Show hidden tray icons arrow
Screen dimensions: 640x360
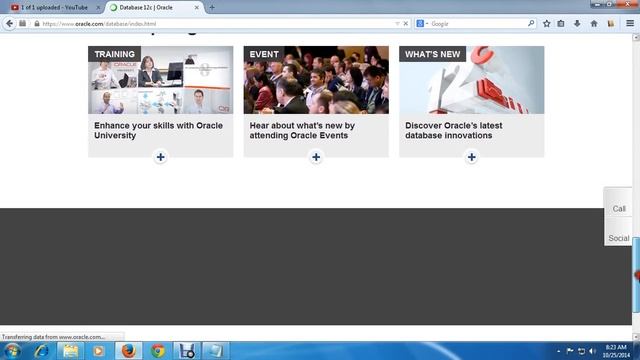pyautogui.click(x=559, y=351)
